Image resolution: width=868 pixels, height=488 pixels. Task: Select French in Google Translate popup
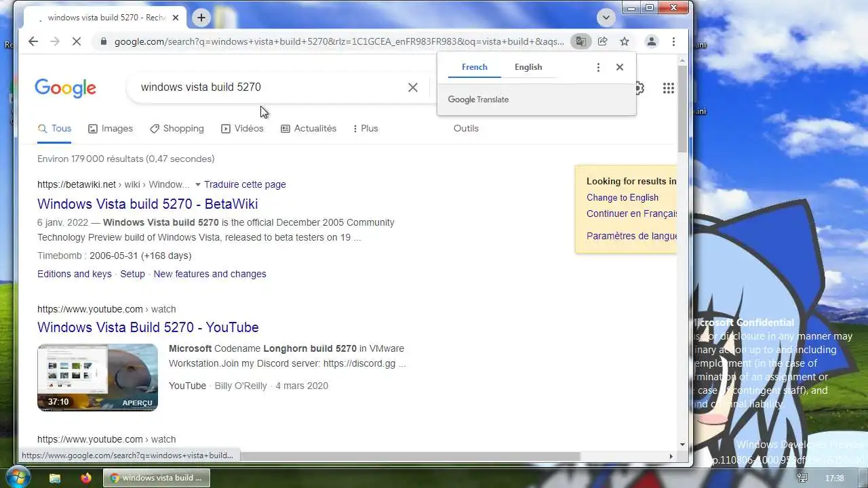474,67
